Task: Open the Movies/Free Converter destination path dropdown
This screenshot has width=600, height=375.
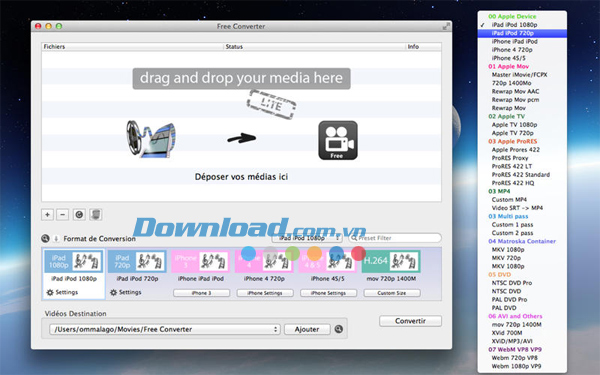Action: coord(165,329)
